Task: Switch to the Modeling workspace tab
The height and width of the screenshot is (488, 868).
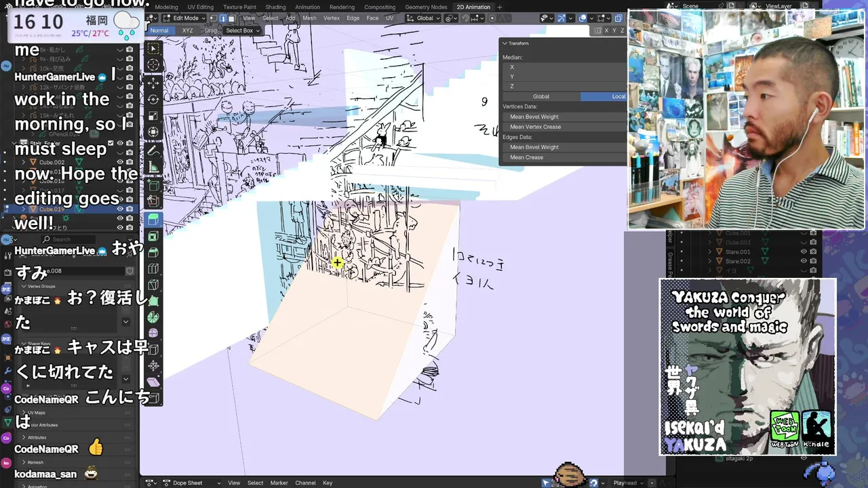Action: point(166,7)
